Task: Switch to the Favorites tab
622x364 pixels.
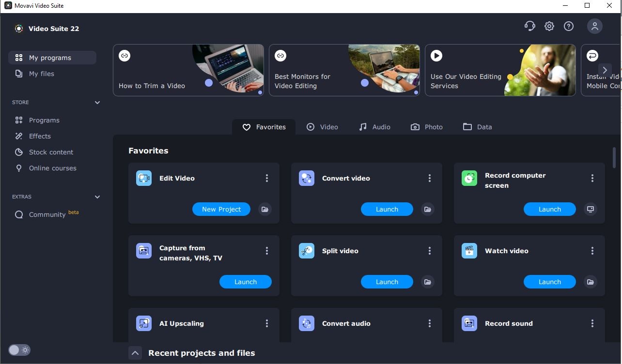Action: [264, 127]
